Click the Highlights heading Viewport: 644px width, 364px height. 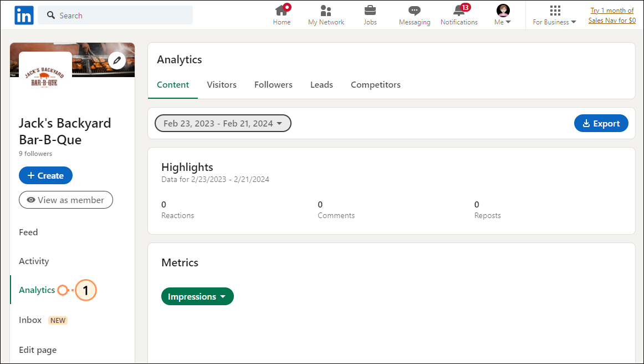[x=187, y=168]
